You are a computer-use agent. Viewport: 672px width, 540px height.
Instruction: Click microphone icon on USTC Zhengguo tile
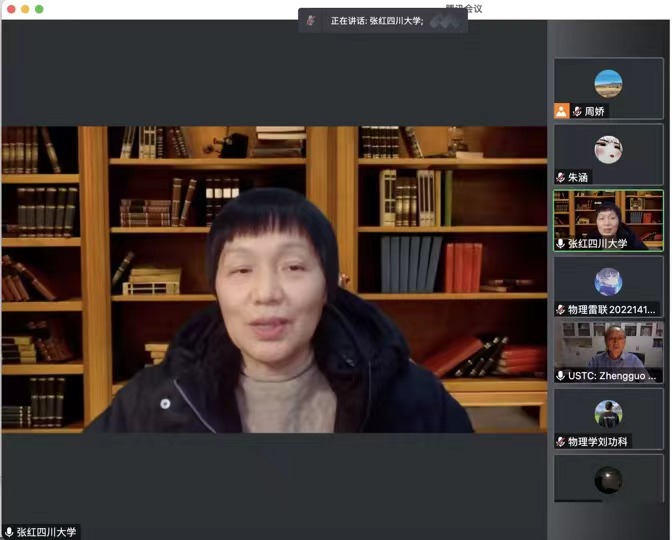pyautogui.click(x=561, y=375)
